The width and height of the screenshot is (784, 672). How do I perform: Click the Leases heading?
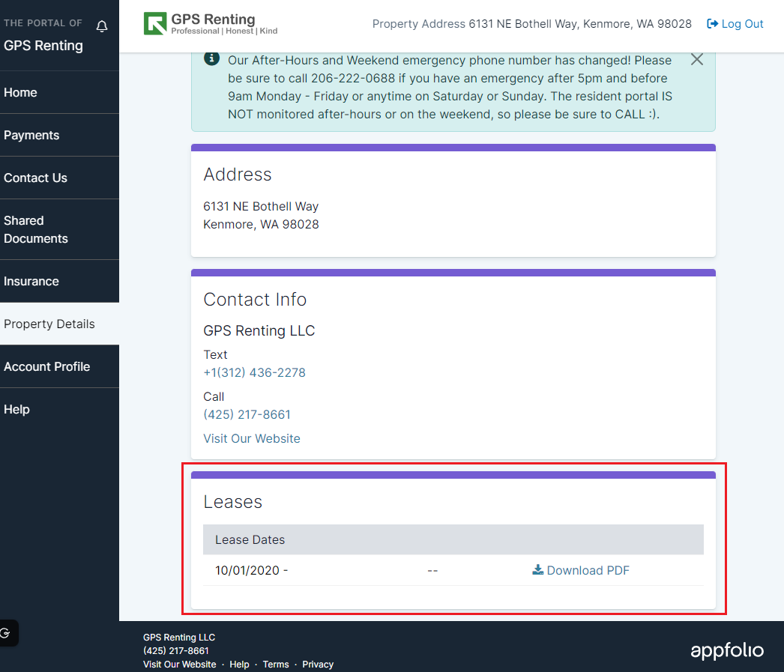(x=233, y=502)
